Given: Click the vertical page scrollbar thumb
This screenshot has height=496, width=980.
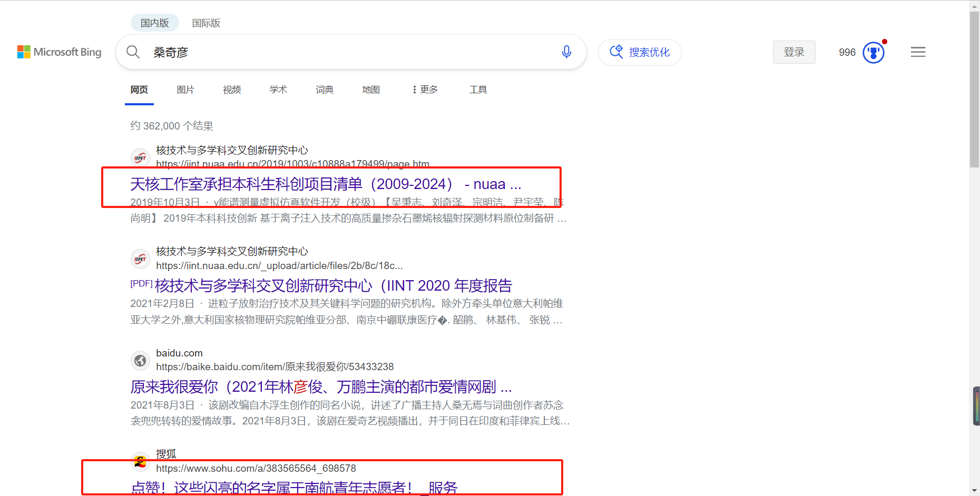Looking at the screenshot, I should (x=975, y=90).
